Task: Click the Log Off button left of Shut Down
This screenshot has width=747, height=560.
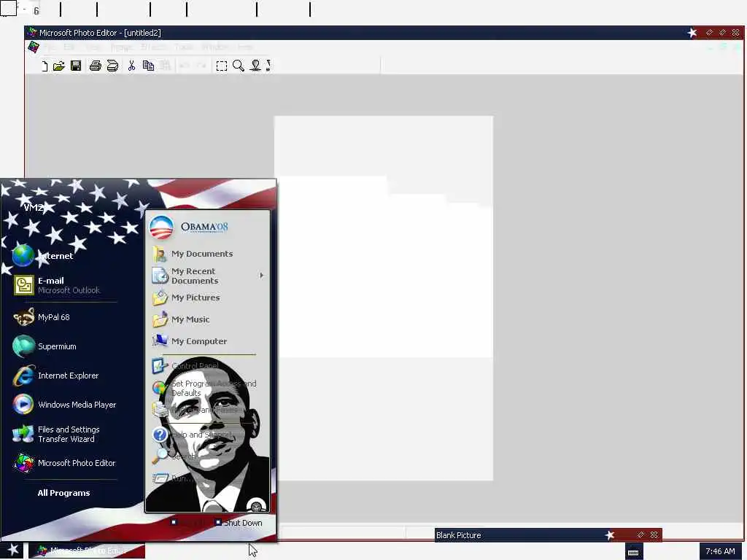Action: point(189,522)
